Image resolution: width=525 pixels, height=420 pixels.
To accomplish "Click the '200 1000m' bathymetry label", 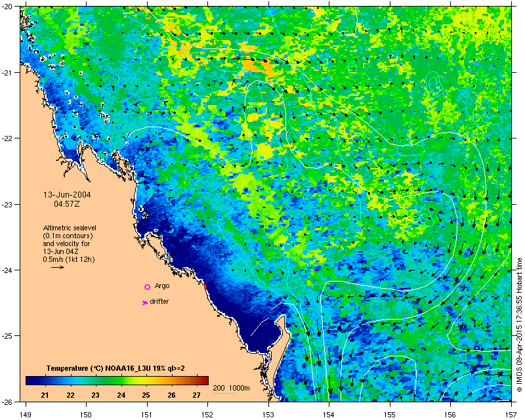I will 232,388.
